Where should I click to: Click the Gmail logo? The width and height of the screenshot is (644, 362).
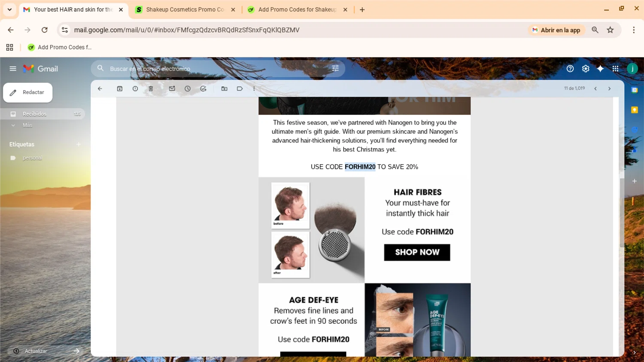tap(40, 69)
